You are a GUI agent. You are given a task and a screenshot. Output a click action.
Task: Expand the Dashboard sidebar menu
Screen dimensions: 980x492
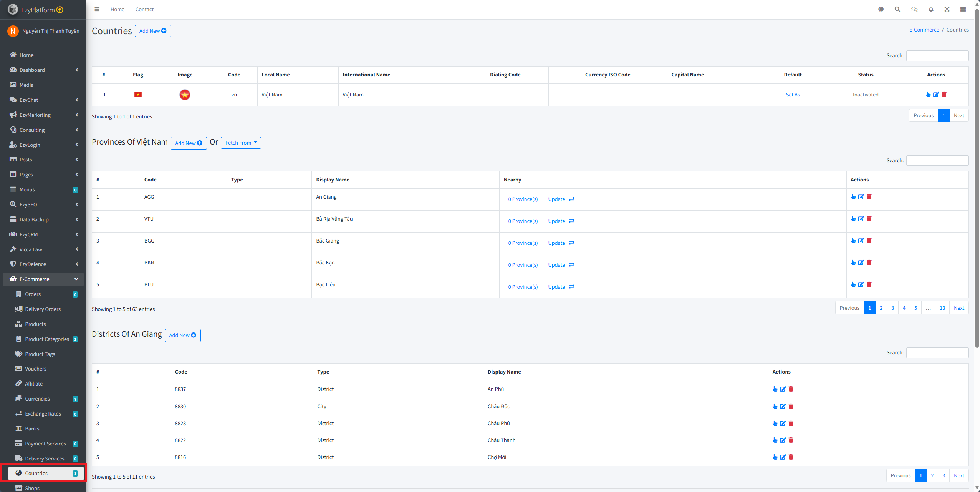tap(43, 70)
